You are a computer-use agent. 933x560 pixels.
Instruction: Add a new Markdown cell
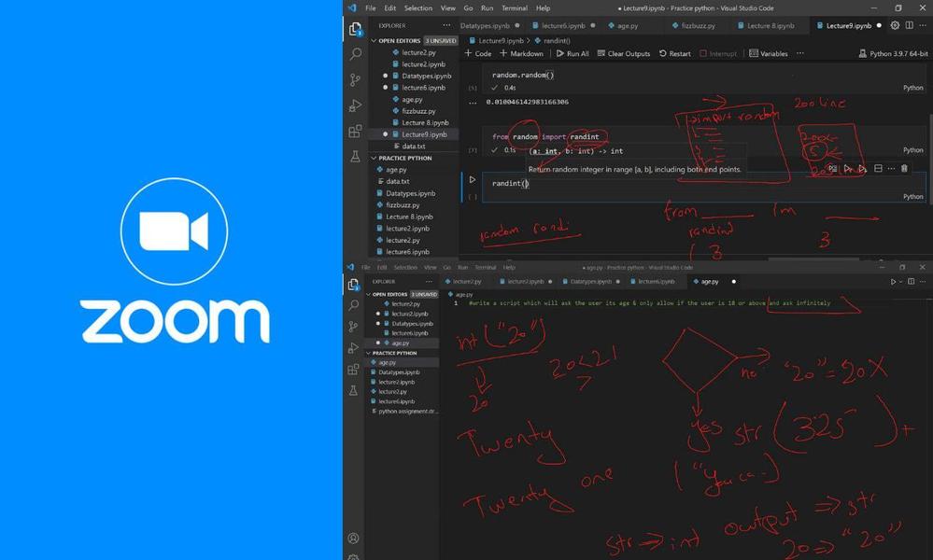point(521,53)
